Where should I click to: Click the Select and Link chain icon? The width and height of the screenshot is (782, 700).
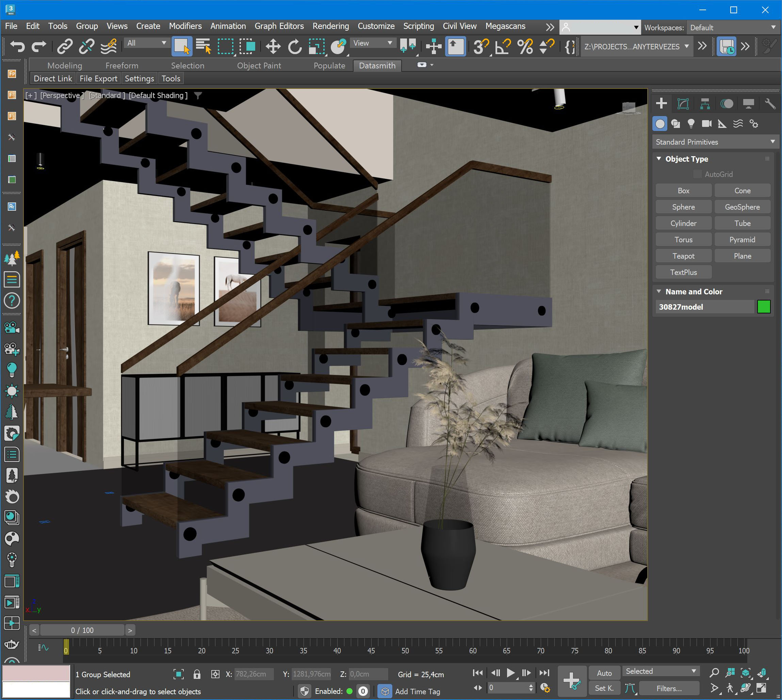click(x=65, y=47)
